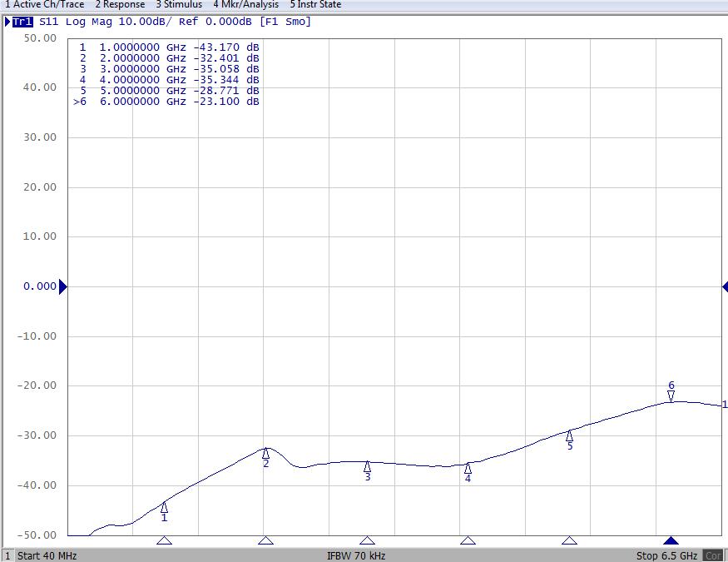Select marker 4 triangle on the trace
Screen dimensions: 728x562
point(468,468)
